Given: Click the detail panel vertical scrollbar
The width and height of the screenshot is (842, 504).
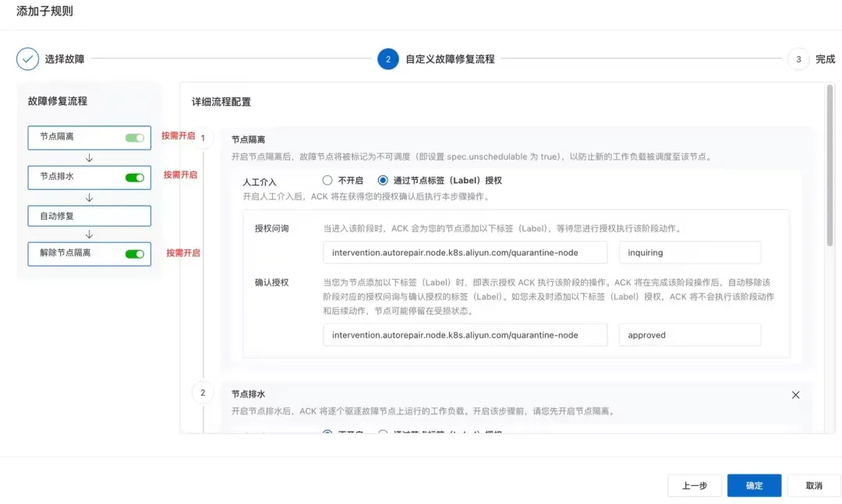Looking at the screenshot, I should pyautogui.click(x=830, y=165).
